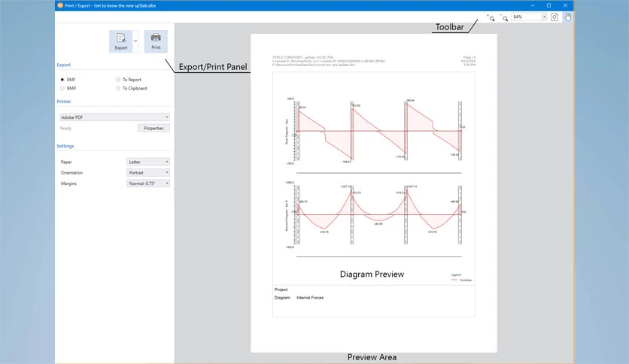Open the Margins dropdown
This screenshot has height=364, width=629.
148,184
